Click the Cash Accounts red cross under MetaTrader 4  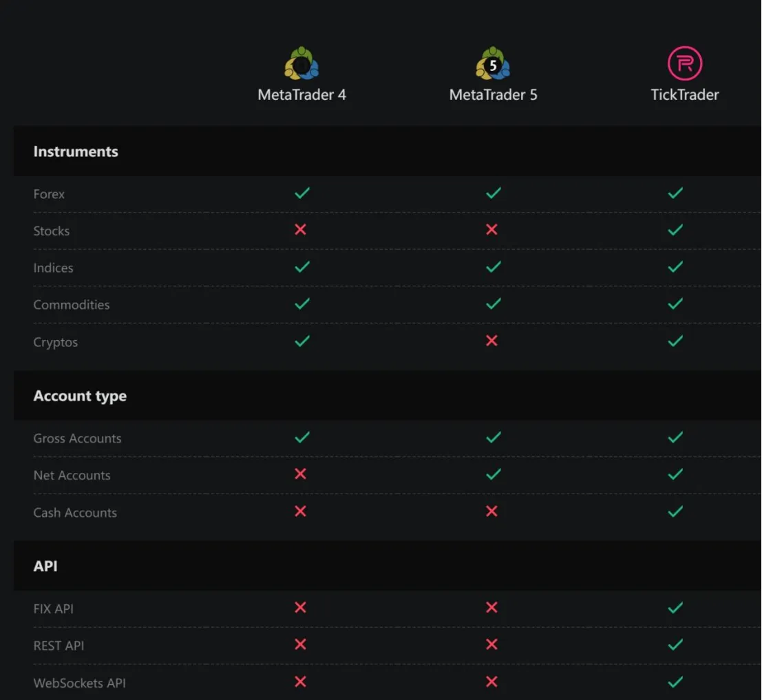point(300,511)
